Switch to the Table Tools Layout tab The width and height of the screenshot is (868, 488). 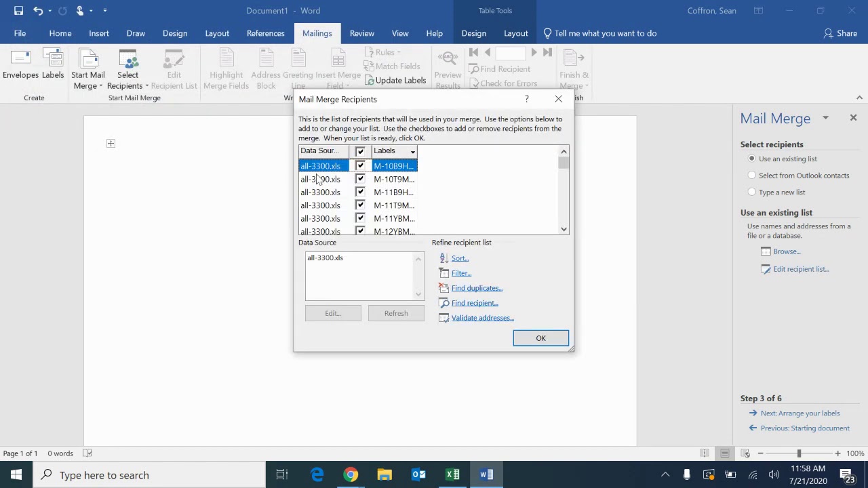tap(515, 33)
